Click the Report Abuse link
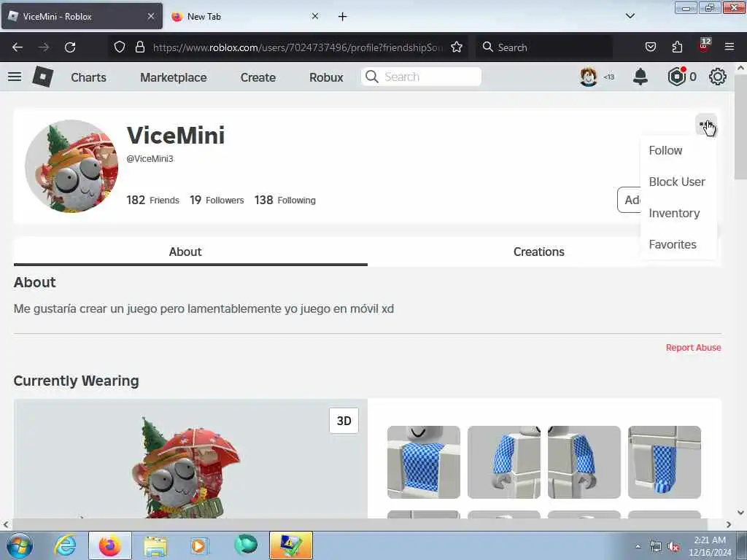This screenshot has width=747, height=560. [x=693, y=348]
